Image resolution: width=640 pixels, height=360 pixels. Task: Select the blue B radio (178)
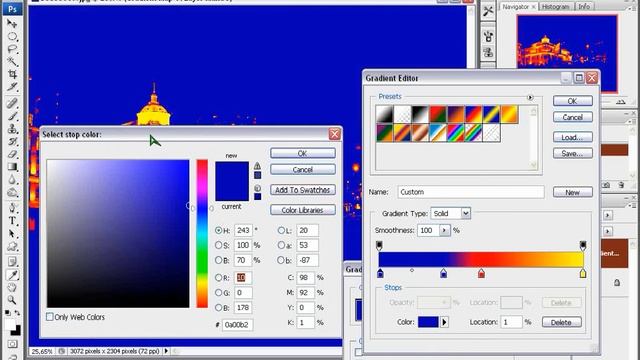(x=218, y=307)
